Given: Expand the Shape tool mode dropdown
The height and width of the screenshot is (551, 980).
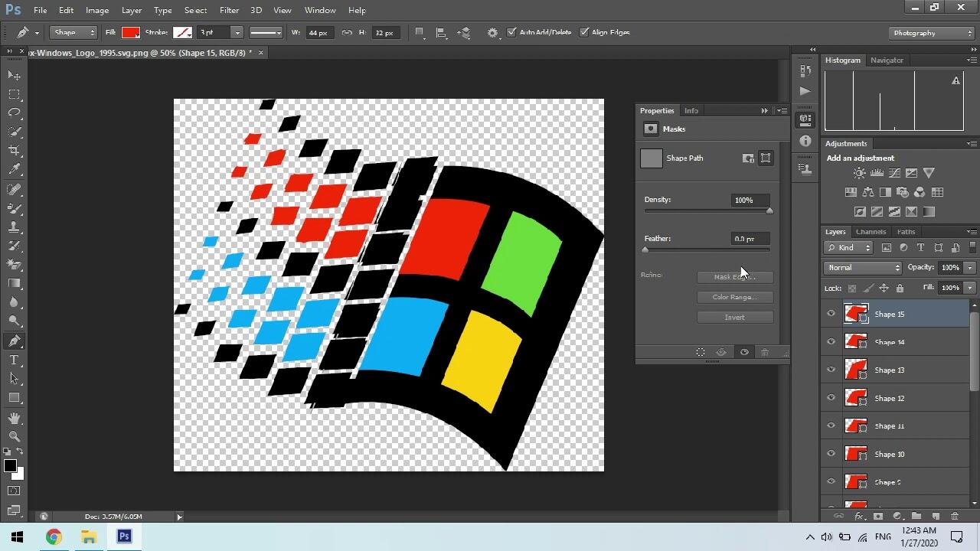Looking at the screenshot, I should coord(74,33).
